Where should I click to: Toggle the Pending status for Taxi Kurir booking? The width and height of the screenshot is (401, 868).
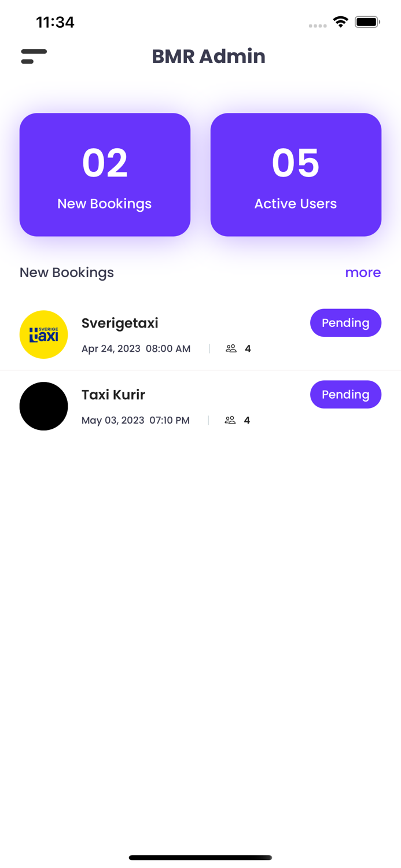(345, 394)
